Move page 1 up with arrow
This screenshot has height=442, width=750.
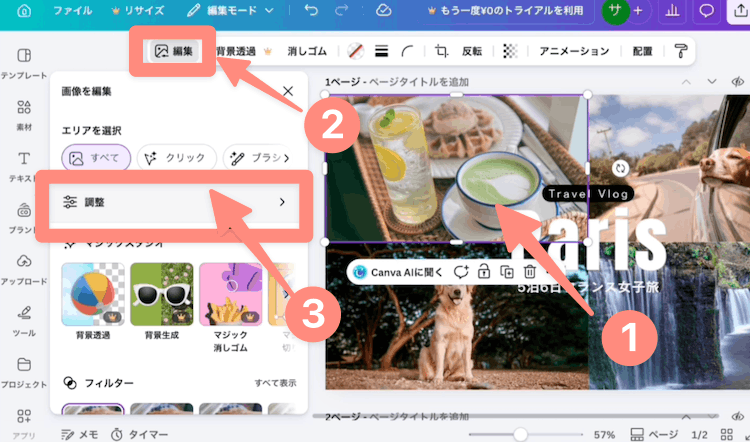click(x=686, y=82)
